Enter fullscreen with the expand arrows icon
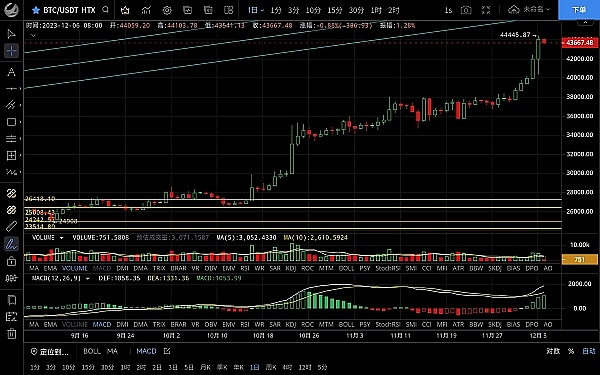The height and width of the screenshot is (375, 600). (486, 10)
